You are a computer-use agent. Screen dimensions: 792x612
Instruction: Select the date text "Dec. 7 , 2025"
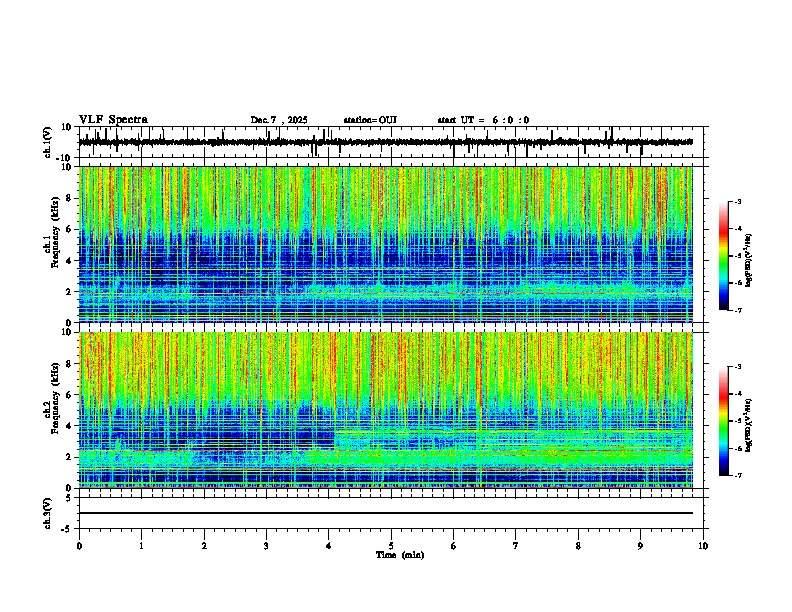coord(279,120)
